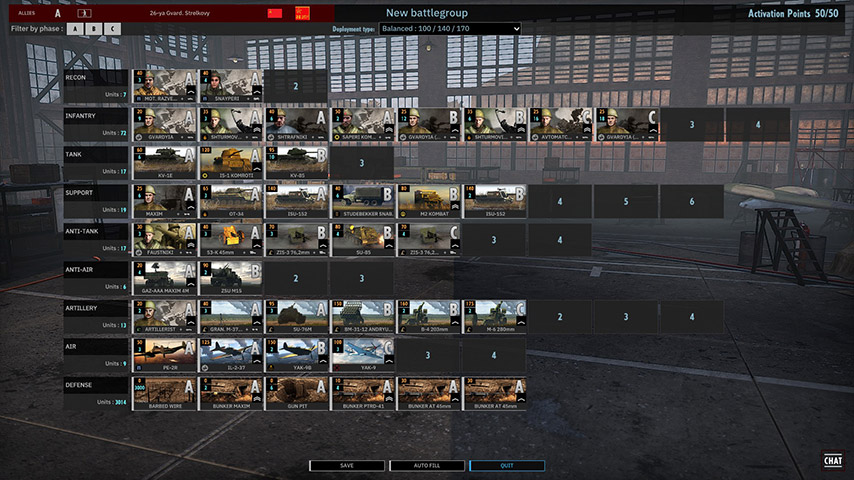Select the FAUSTNIKI anti-tank infantry card
Image resolution: width=854 pixels, height=480 pixels.
pyautogui.click(x=164, y=240)
